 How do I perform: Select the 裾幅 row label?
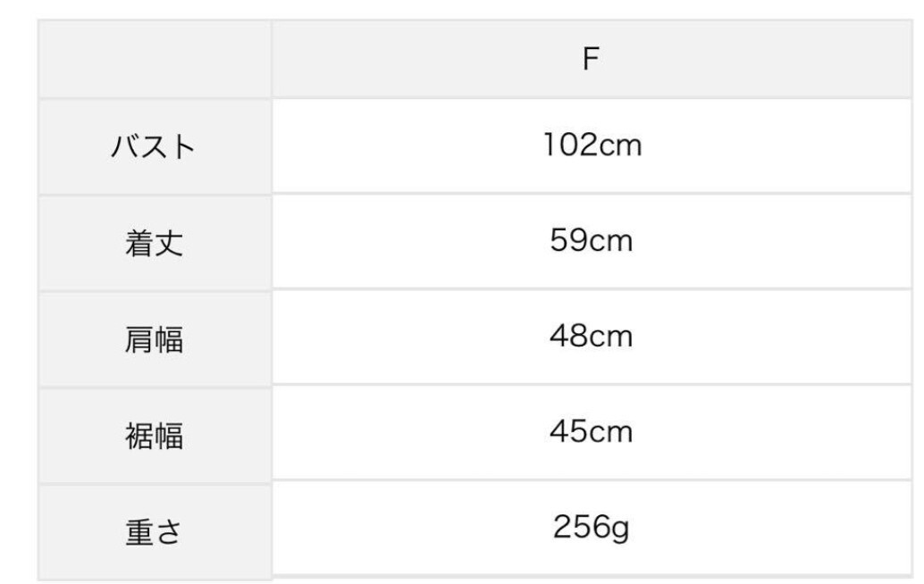[154, 436]
